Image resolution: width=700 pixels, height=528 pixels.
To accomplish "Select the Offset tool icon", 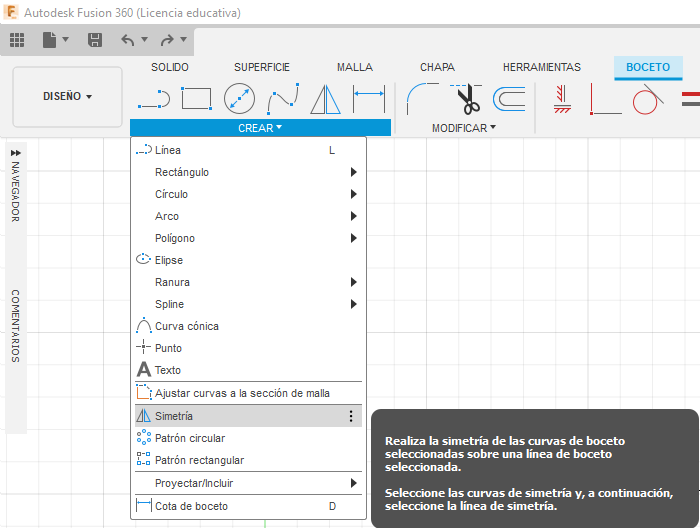I will coord(509,99).
